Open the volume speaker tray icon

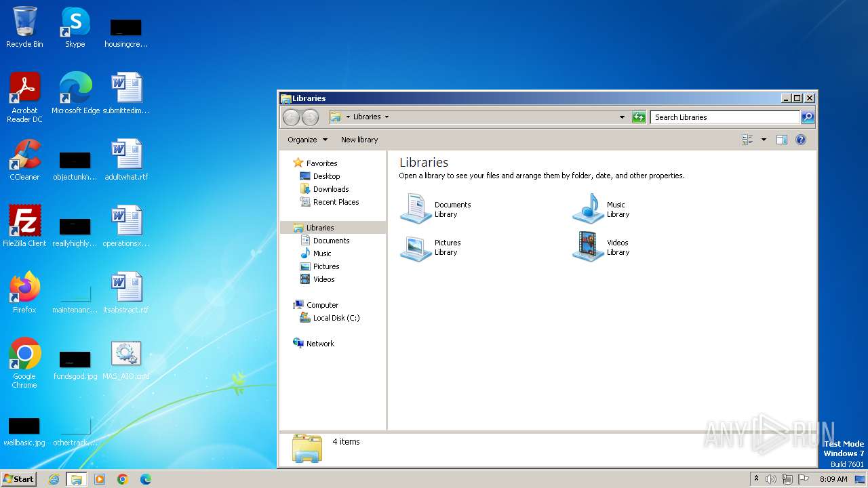point(771,479)
